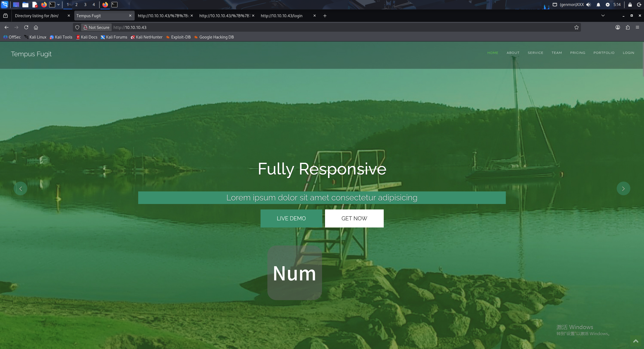Go to the browser home page
The width and height of the screenshot is (644, 349).
click(36, 27)
